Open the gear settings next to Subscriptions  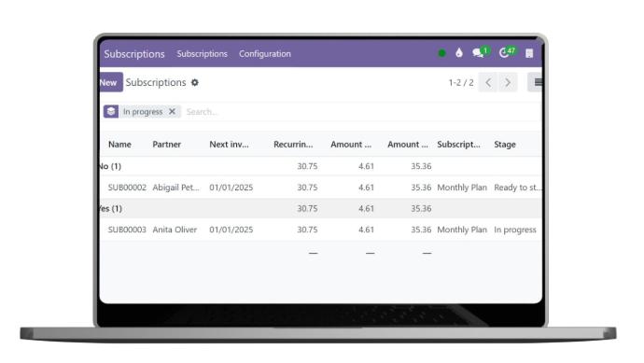click(x=195, y=82)
